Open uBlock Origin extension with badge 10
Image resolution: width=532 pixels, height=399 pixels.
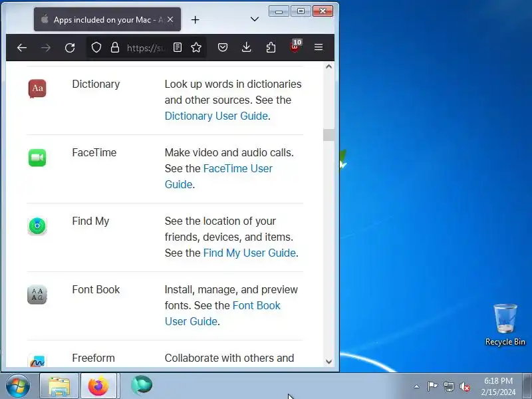point(295,47)
